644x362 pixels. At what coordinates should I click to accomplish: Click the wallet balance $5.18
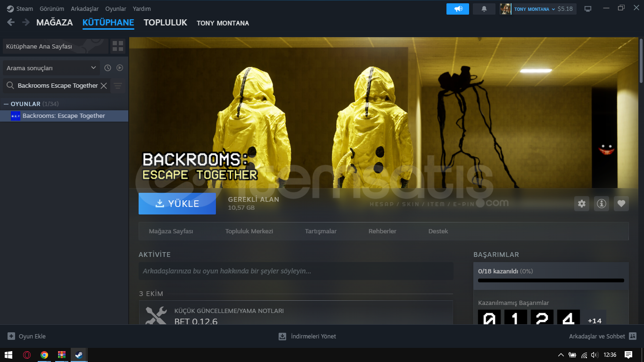565,9
